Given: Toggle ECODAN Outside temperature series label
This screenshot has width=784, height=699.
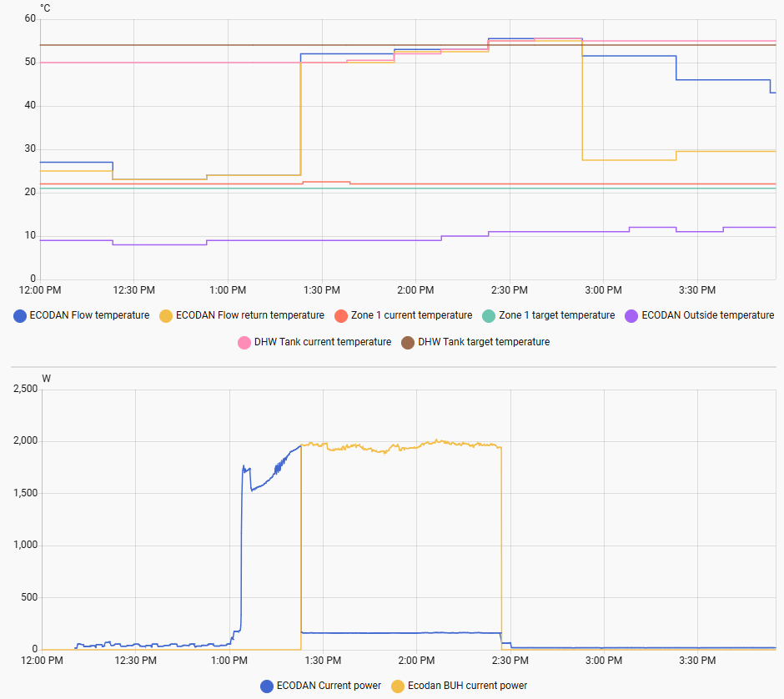Looking at the screenshot, I should [x=707, y=315].
